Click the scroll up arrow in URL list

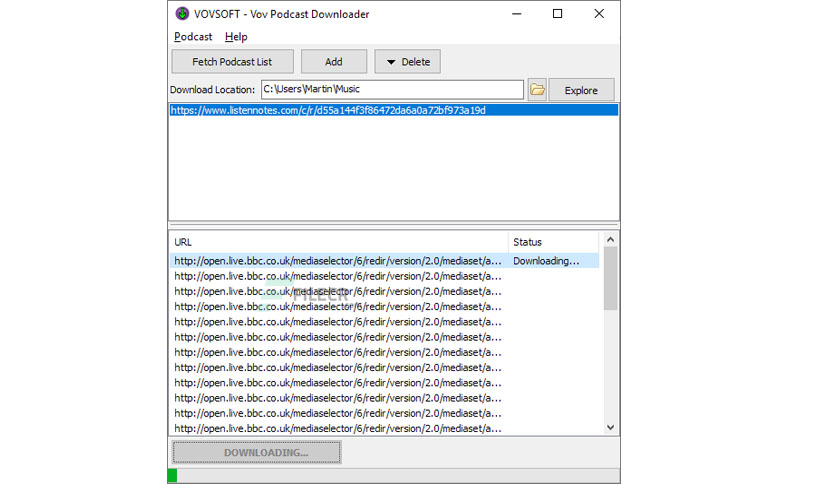[610, 240]
